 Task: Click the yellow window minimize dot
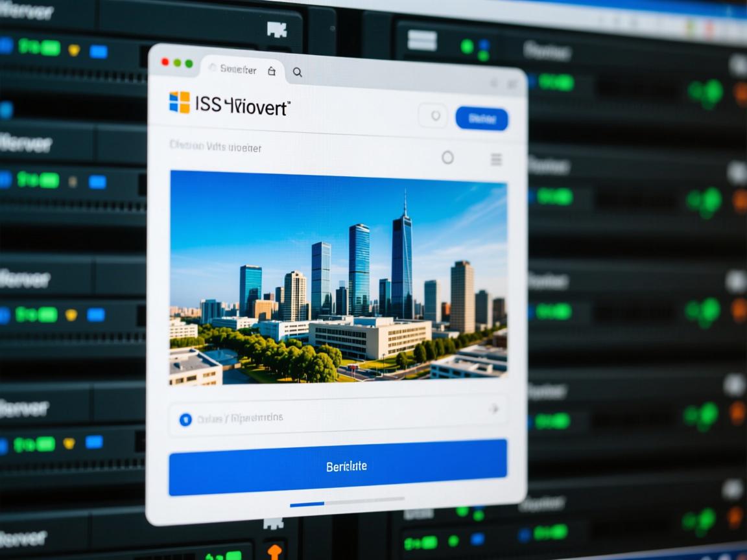[x=177, y=63]
